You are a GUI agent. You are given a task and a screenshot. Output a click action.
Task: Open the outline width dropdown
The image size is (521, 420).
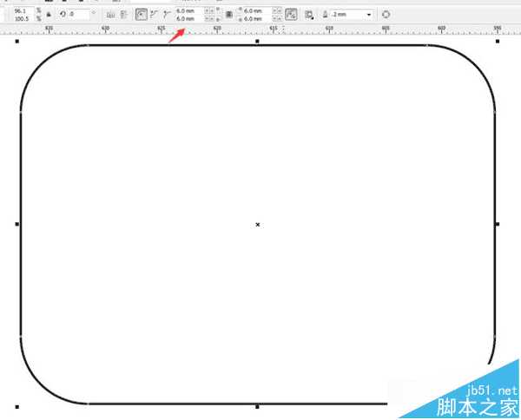click(370, 15)
